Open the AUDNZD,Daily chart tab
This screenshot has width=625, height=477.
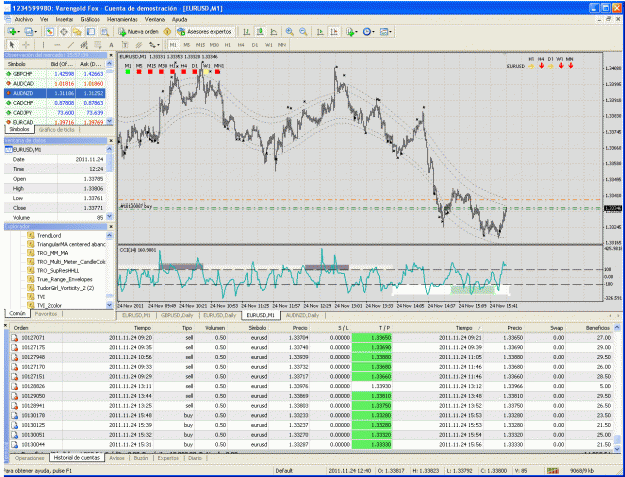click(303, 315)
